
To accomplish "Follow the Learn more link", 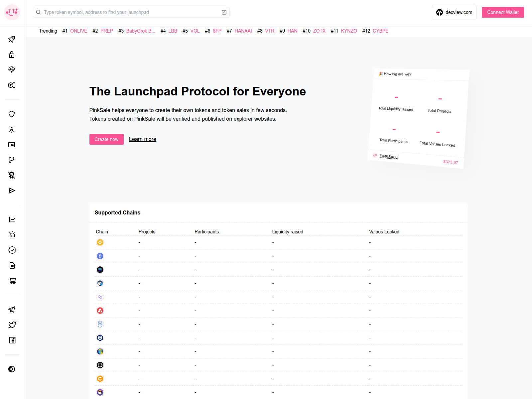I will [x=143, y=139].
